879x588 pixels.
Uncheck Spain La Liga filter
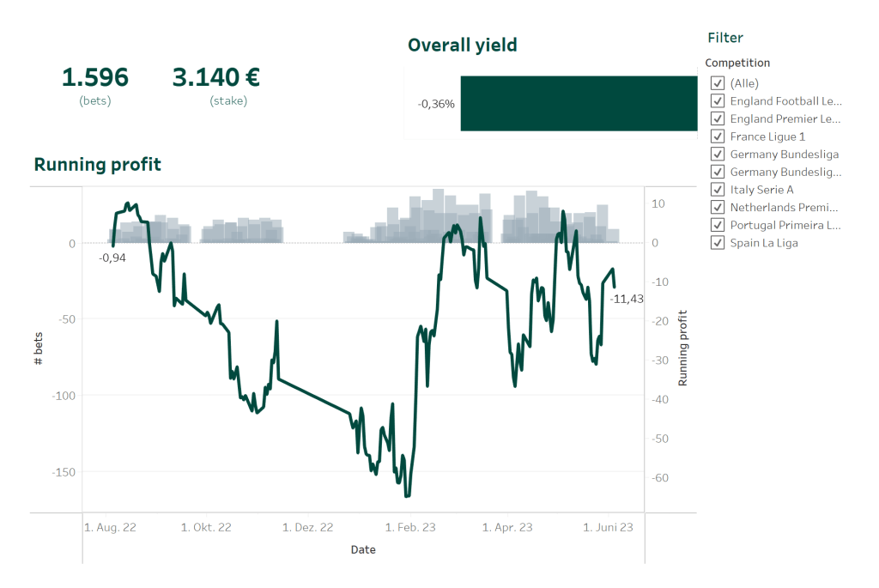718,242
